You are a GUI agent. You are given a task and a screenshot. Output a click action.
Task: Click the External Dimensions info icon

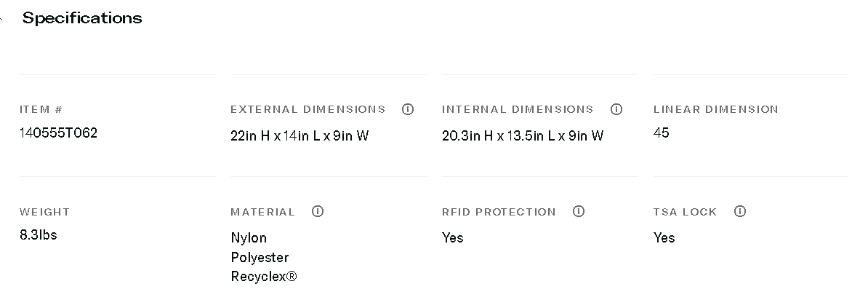tap(408, 109)
